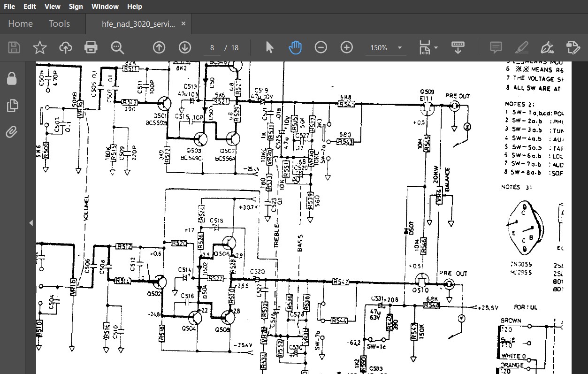Add a comment with the note icon
588x374 pixels.
click(x=496, y=47)
